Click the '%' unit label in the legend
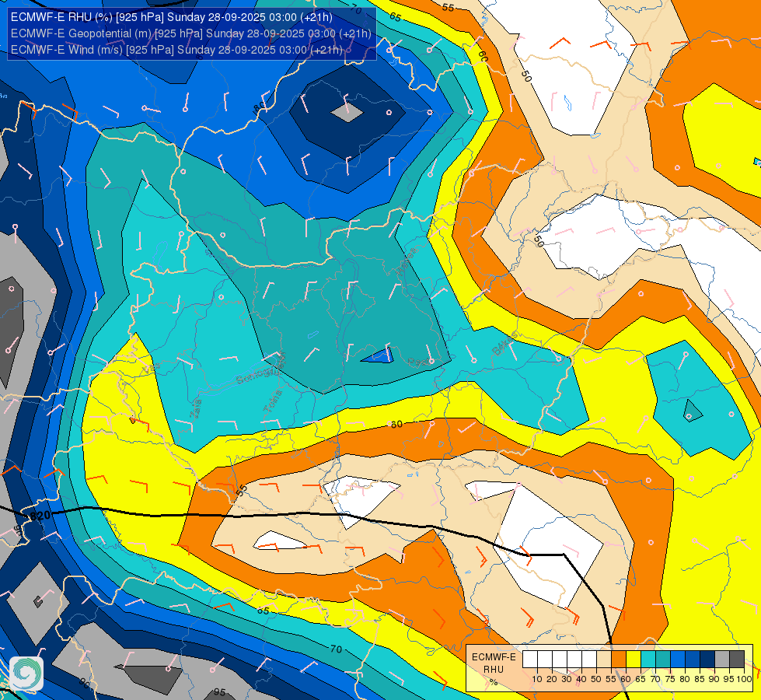Viewport: 761px width, 700px height. tap(494, 682)
